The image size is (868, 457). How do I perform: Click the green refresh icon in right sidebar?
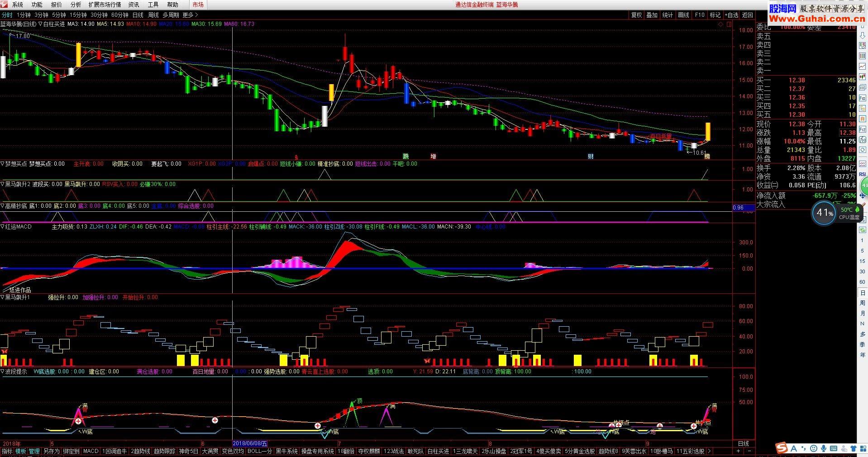click(x=863, y=229)
